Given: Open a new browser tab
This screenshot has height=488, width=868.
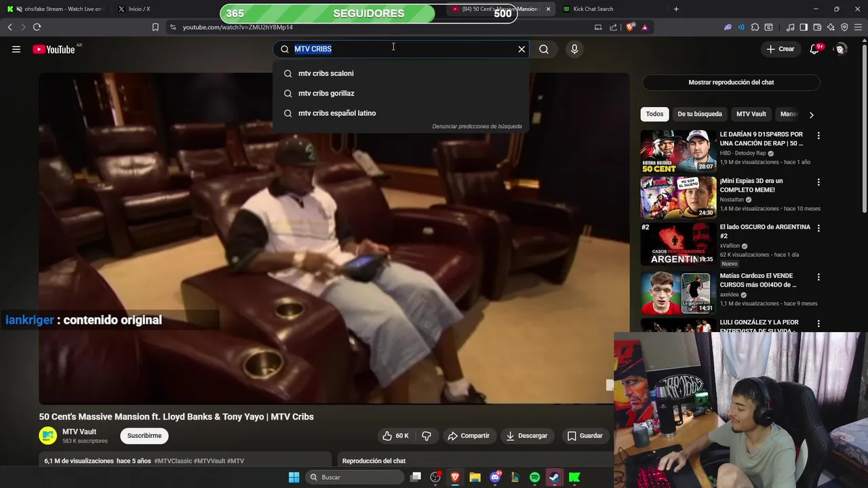Looking at the screenshot, I should point(676,9).
